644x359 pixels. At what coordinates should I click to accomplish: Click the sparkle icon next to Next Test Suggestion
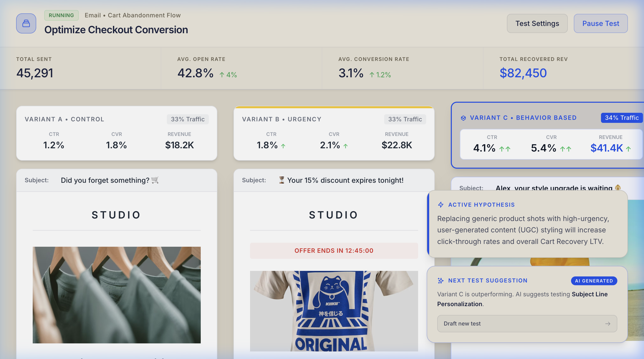point(440,280)
